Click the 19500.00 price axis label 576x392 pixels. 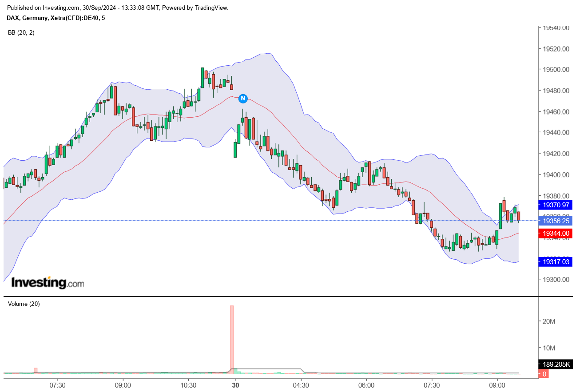(x=556, y=70)
